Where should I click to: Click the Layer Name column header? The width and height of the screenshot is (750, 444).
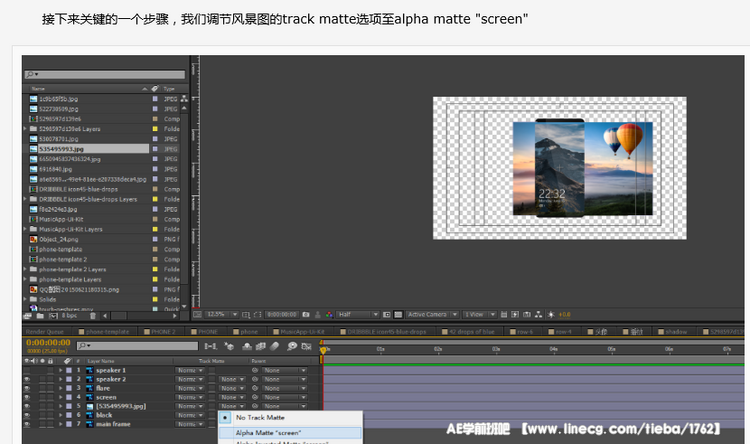(x=101, y=361)
